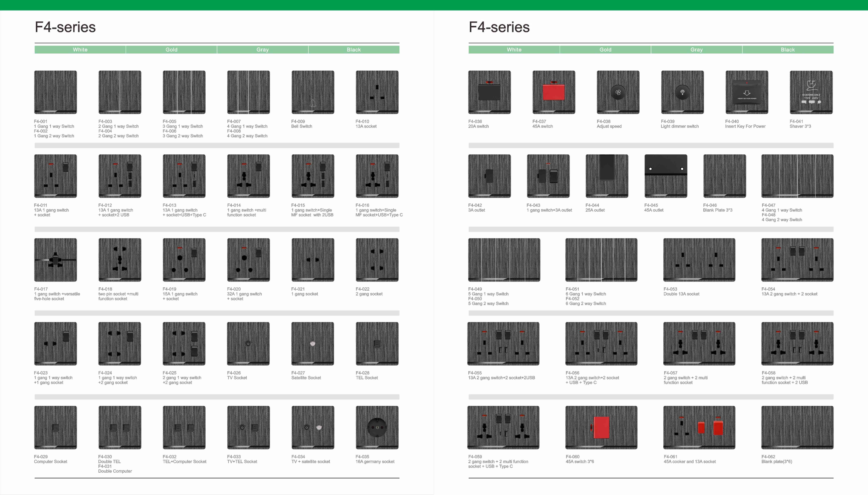
Task: Select the Gray color tab on the right page
Action: pyautogui.click(x=696, y=50)
